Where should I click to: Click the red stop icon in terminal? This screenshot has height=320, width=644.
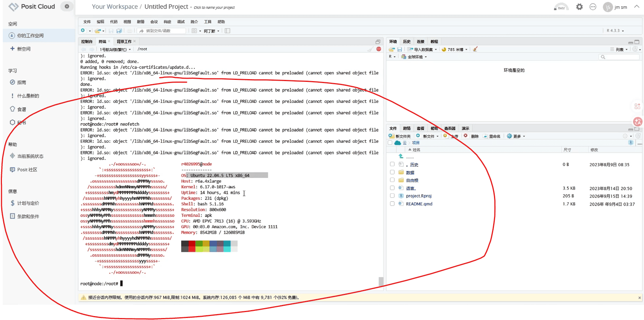pyautogui.click(x=379, y=49)
